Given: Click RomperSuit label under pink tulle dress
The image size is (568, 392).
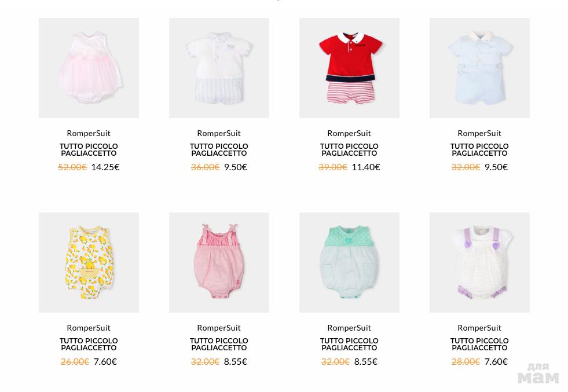Looking at the screenshot, I should 89,133.
